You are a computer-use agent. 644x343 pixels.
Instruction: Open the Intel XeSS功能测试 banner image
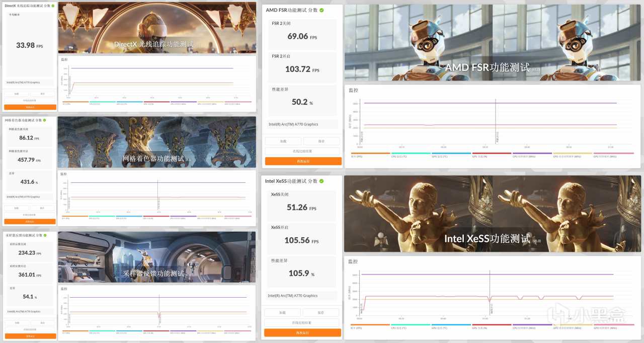point(493,214)
